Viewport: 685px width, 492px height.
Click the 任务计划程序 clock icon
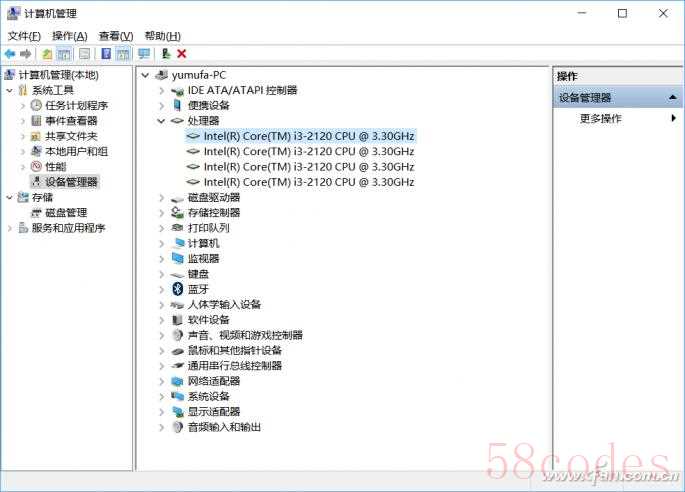(x=36, y=105)
